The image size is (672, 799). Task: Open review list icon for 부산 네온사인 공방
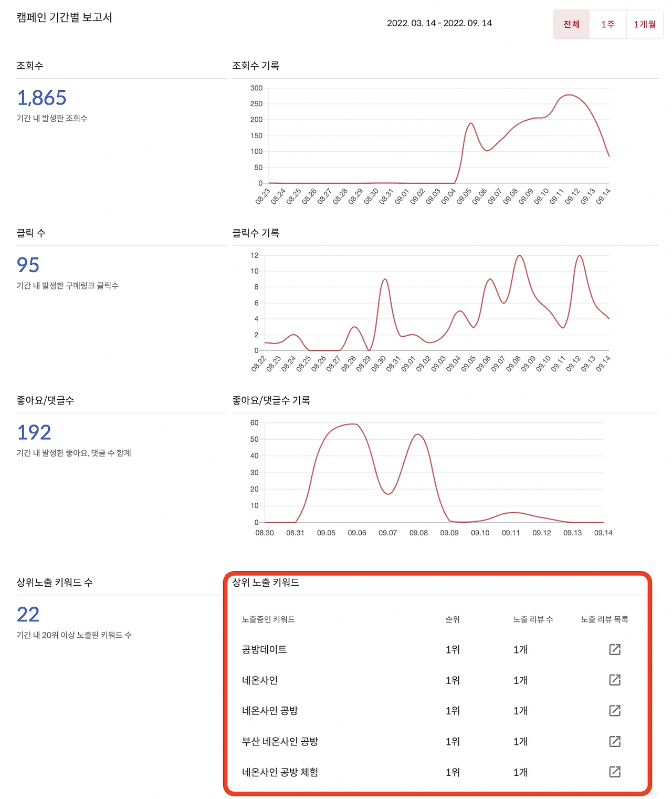coord(615,742)
